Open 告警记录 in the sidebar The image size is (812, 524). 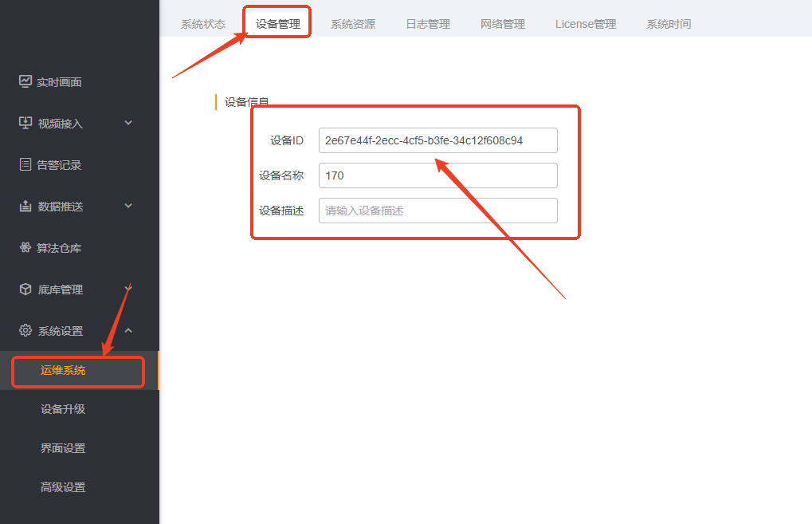59,165
